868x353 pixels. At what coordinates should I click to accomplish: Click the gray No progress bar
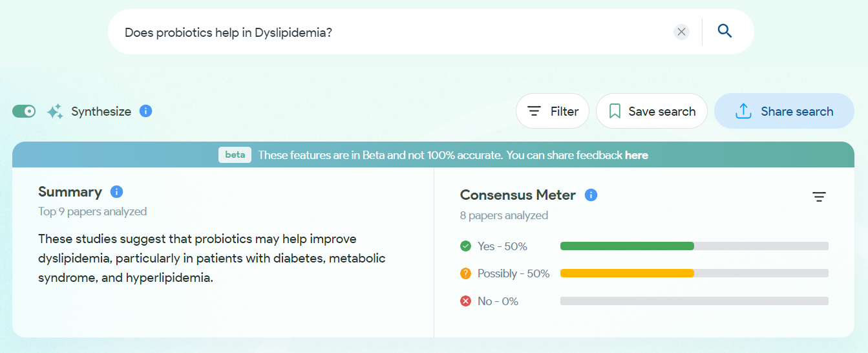pyautogui.click(x=694, y=301)
